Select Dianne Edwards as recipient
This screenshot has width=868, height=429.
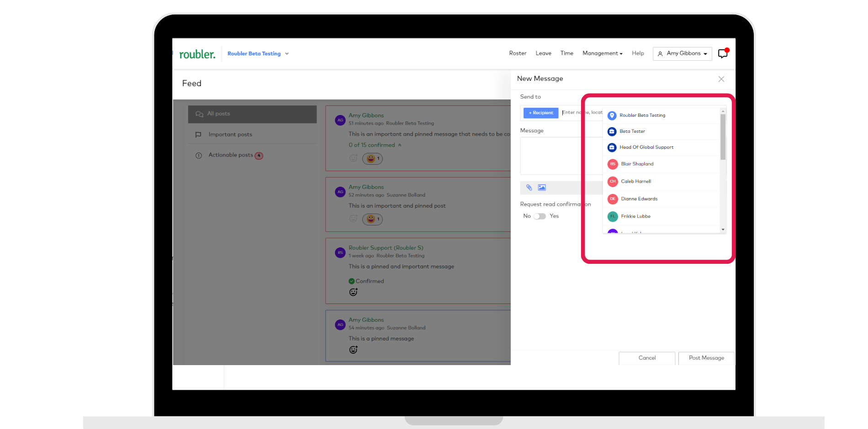tap(662, 199)
